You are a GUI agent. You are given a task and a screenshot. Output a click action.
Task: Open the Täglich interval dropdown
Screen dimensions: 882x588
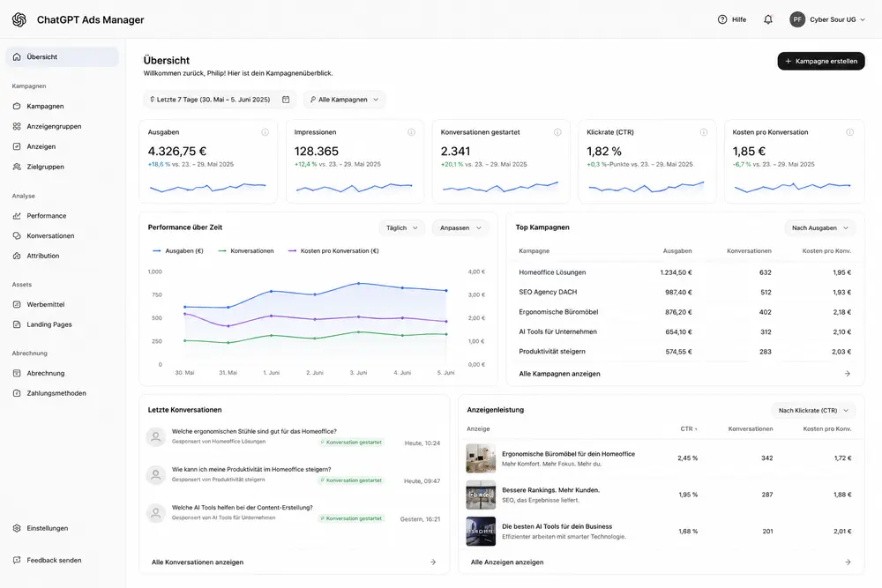pos(401,227)
